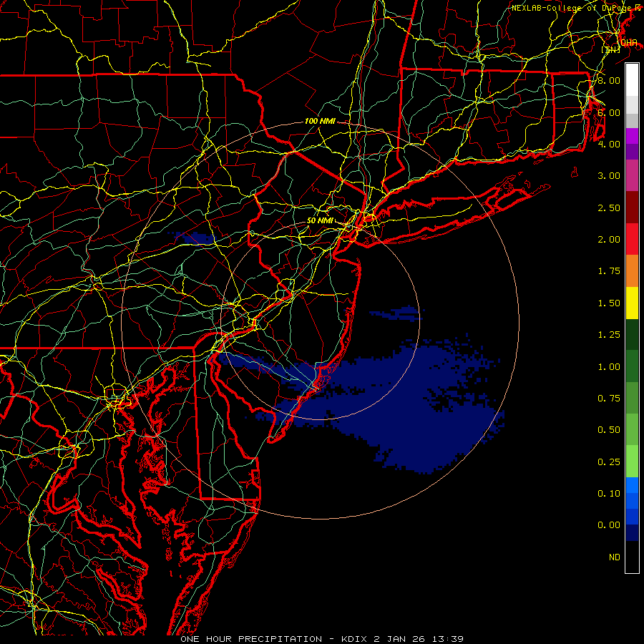Click the white swatch at top of legend

point(632,79)
